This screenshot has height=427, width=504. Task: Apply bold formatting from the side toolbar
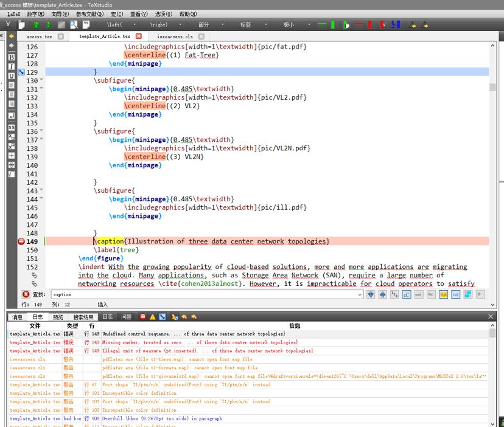point(12,57)
